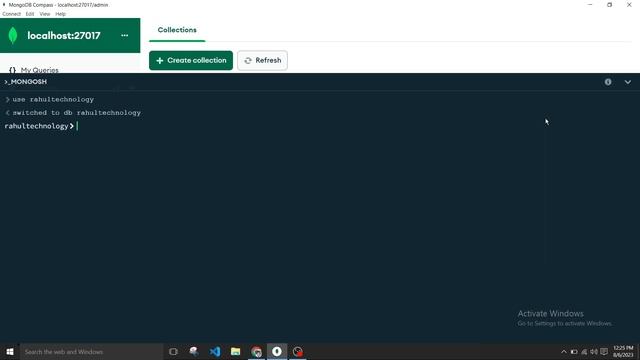Open Task View from taskbar

[x=173, y=351]
